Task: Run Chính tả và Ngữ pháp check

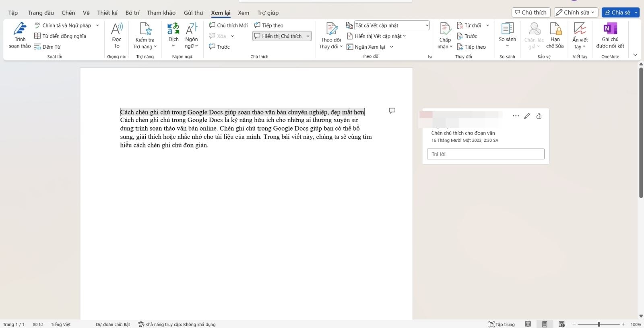Action: pyautogui.click(x=63, y=25)
